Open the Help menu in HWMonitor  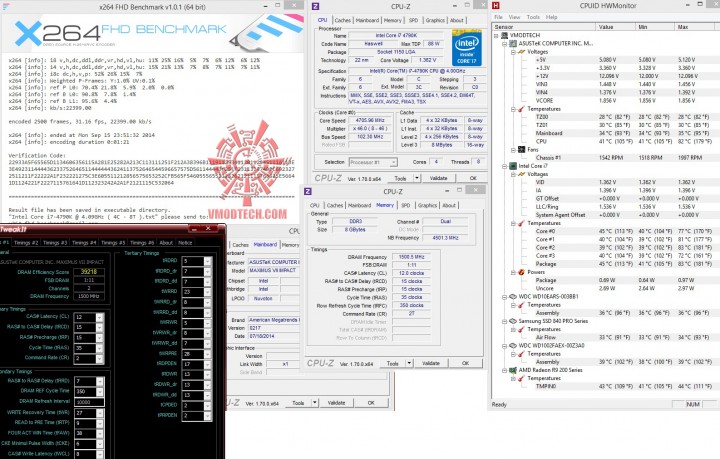point(551,17)
